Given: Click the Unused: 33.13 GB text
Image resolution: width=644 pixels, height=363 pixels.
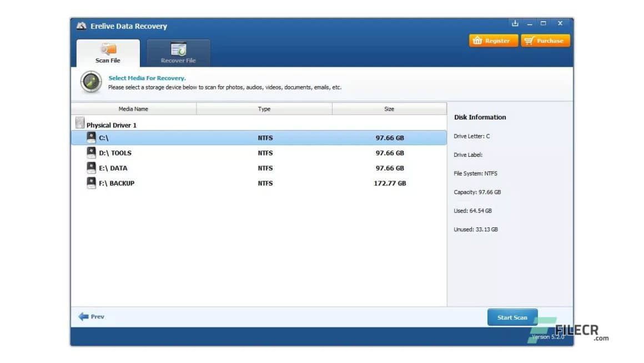Looking at the screenshot, I should [x=476, y=230].
